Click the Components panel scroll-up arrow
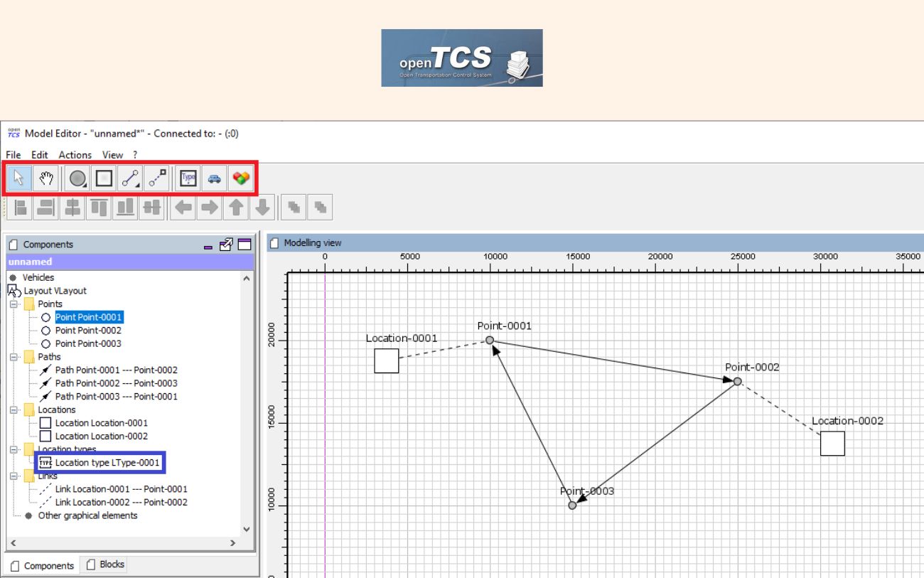 247,279
